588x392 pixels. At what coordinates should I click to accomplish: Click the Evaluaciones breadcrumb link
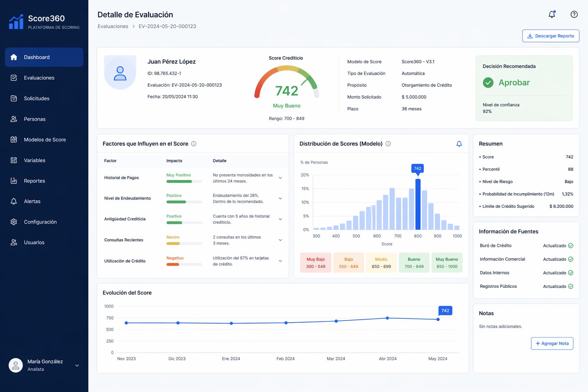113,26
